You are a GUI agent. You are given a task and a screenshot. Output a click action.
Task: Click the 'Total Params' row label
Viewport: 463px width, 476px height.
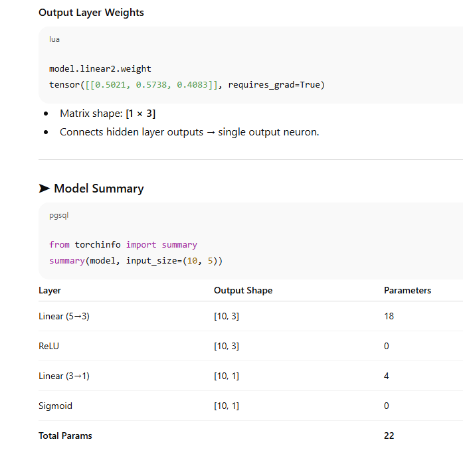[x=65, y=436]
